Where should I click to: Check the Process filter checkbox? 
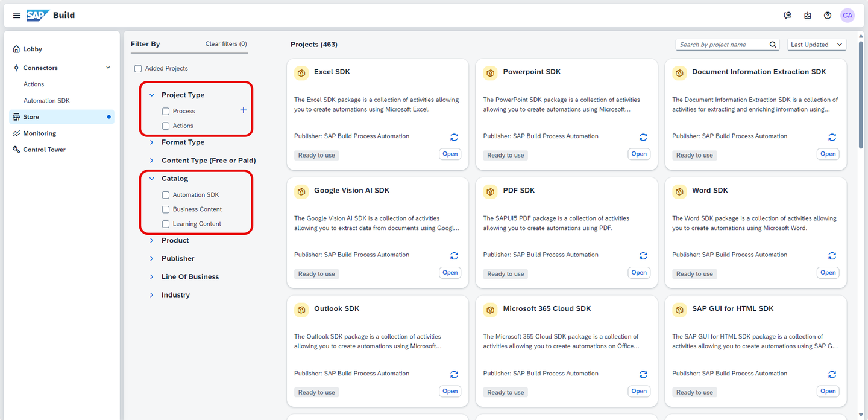[166, 111]
